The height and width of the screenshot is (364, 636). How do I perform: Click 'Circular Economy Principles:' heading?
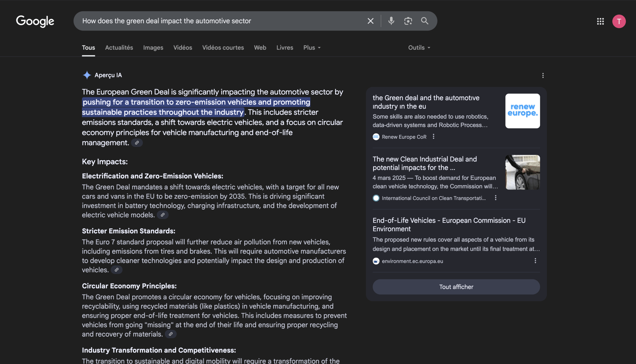tap(129, 286)
